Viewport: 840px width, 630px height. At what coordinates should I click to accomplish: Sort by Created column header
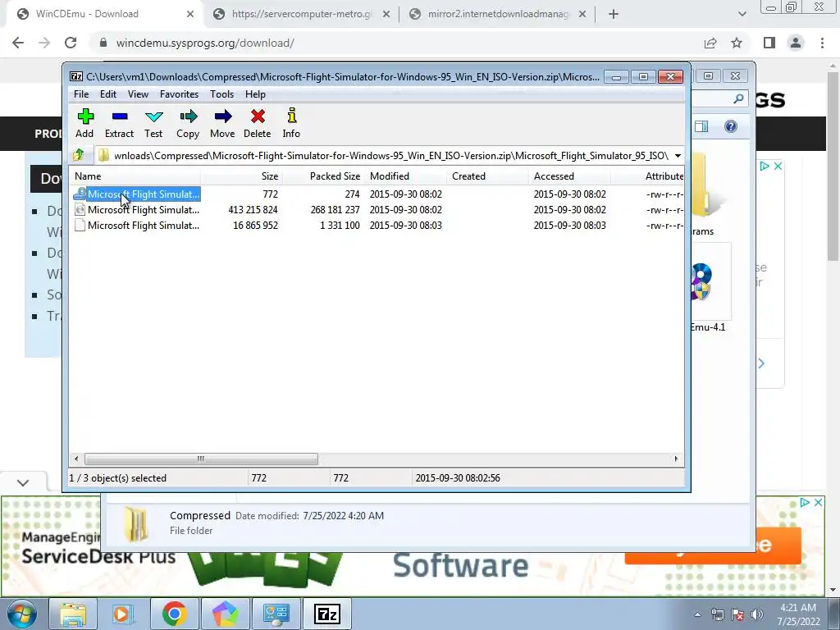[487, 176]
